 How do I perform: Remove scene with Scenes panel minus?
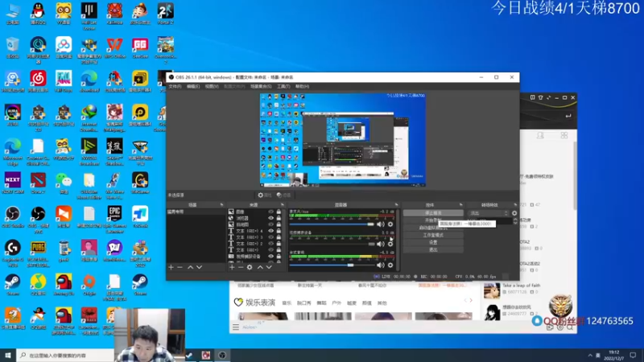180,267
